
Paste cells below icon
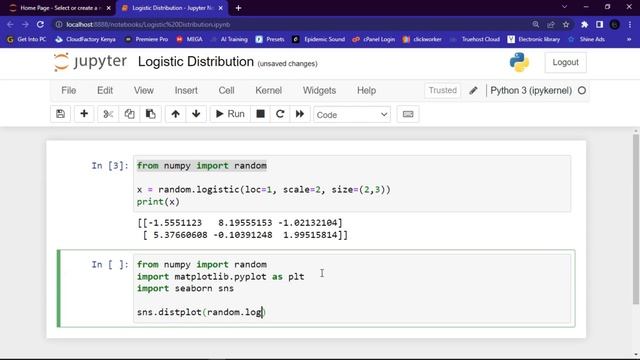[x=151, y=114]
